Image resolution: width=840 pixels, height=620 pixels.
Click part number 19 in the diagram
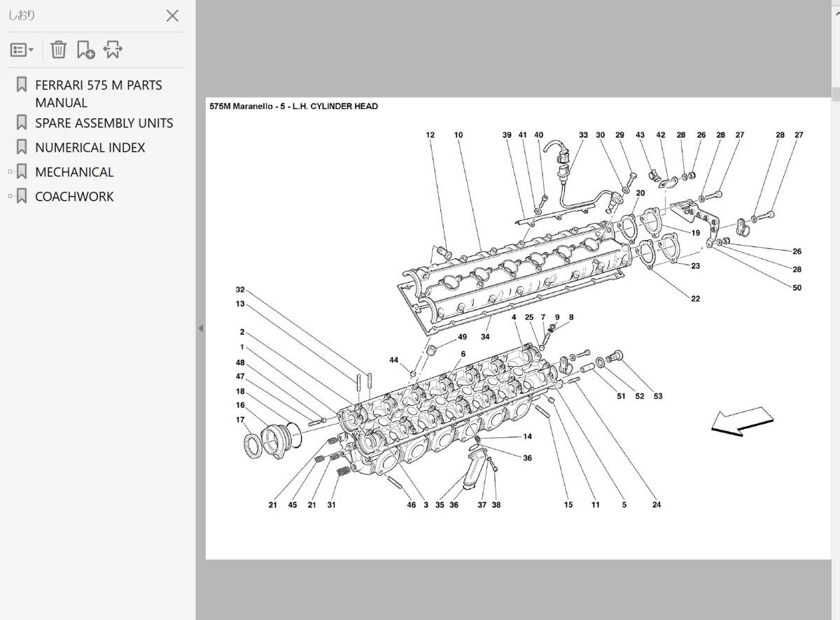[x=695, y=233]
